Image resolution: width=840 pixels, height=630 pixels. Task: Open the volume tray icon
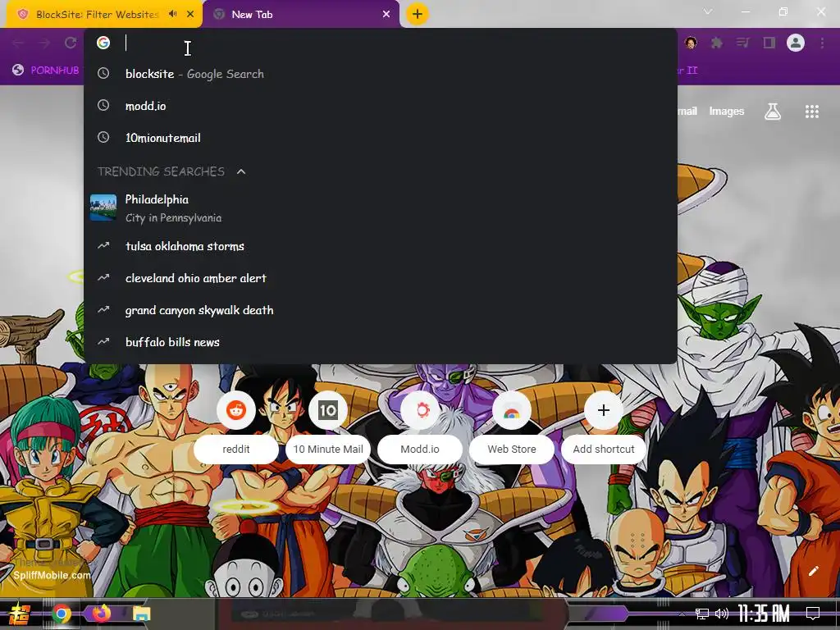pos(722,614)
